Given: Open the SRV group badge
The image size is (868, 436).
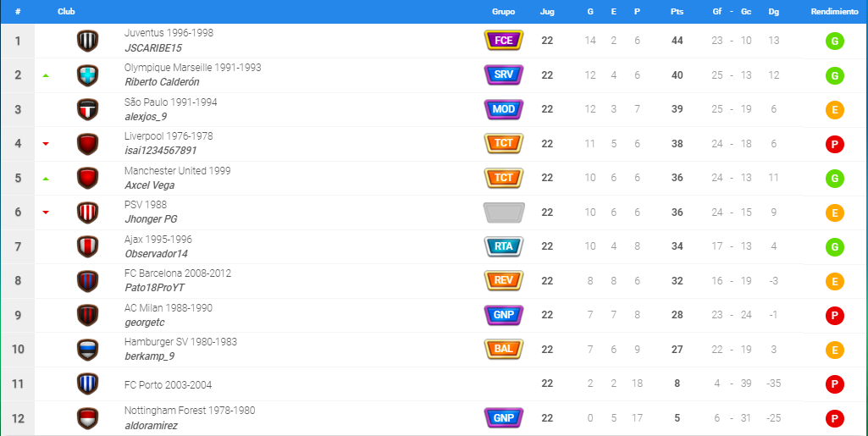Looking at the screenshot, I should pos(504,75).
